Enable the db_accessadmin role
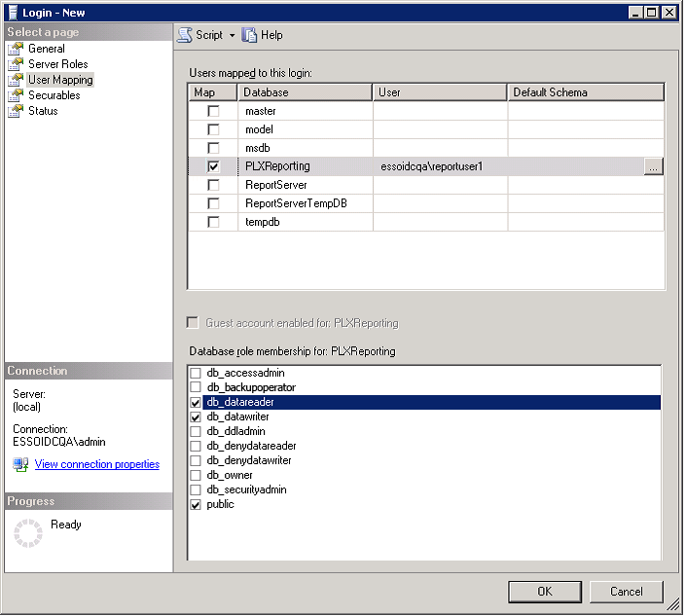 [196, 373]
